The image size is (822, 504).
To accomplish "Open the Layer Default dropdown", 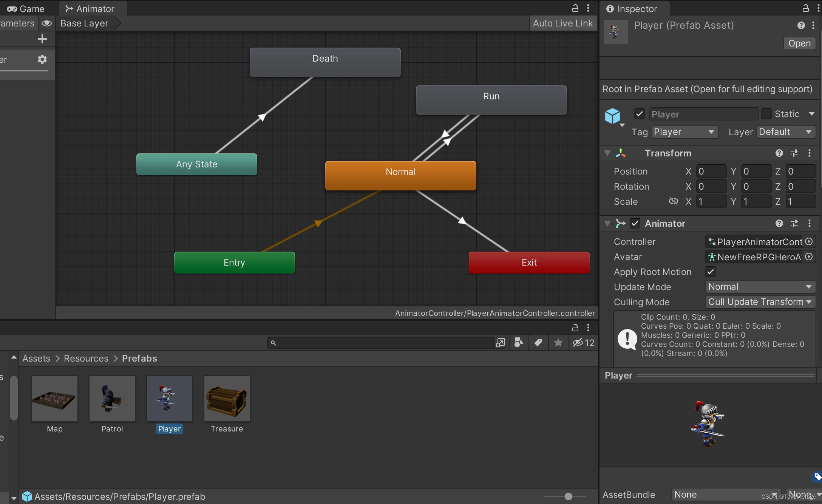I will [x=785, y=132].
